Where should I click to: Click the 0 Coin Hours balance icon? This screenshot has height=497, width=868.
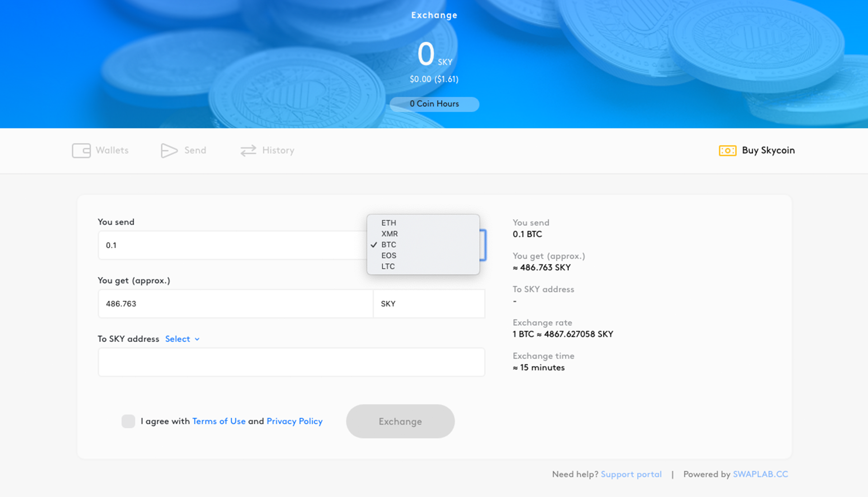pos(434,103)
